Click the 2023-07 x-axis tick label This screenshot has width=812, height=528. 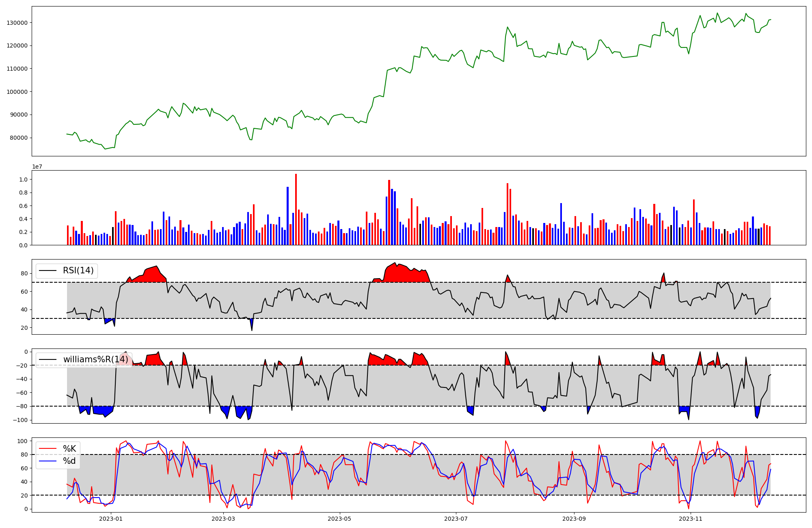[x=456, y=519]
